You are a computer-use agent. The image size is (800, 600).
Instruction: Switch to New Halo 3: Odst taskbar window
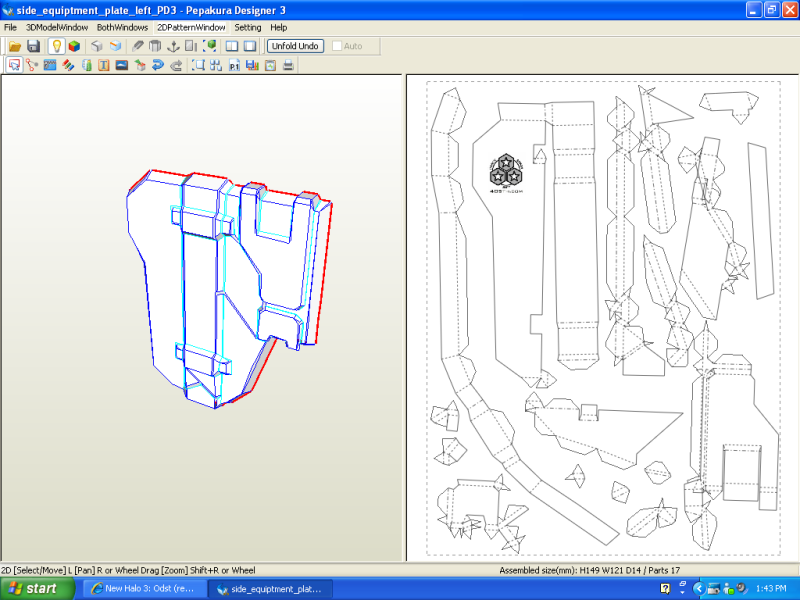143,588
